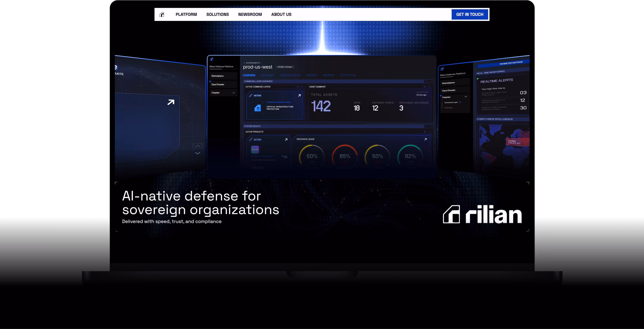The height and width of the screenshot is (329, 644).
Task: Open the three-dot menu on Active Command Layers
Action: (302, 87)
